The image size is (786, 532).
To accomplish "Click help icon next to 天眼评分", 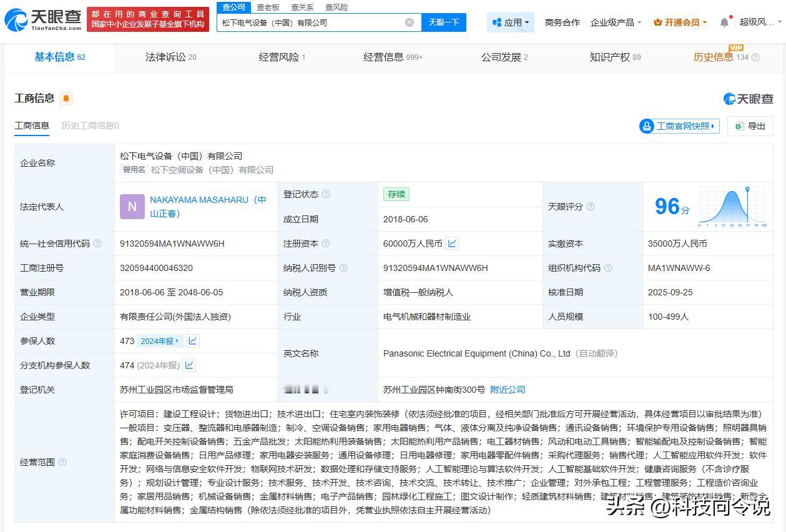I will [591, 207].
